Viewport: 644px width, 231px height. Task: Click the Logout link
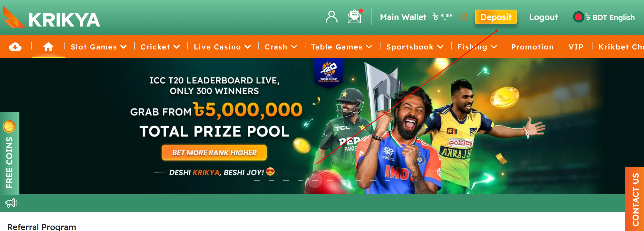[544, 17]
